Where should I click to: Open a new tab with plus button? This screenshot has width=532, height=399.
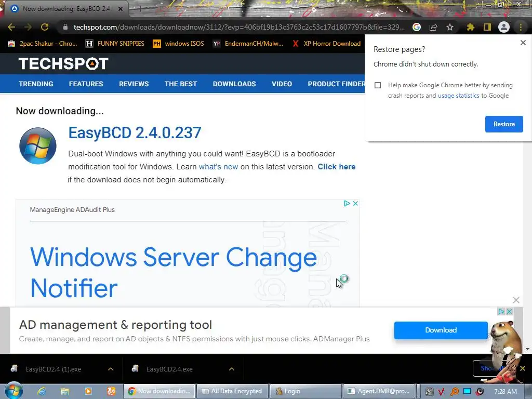point(139,9)
